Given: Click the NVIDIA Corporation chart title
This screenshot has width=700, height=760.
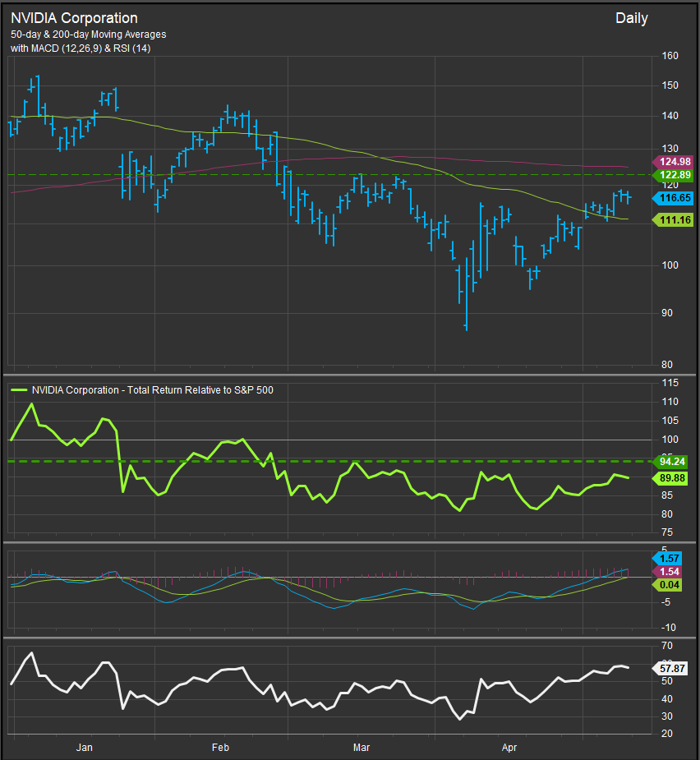Looking at the screenshot, I should tap(74, 18).
